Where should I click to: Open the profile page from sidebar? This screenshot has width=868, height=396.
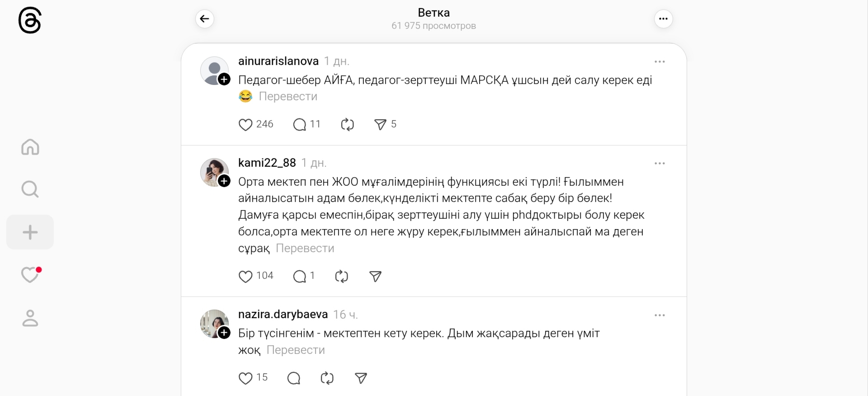click(x=30, y=318)
